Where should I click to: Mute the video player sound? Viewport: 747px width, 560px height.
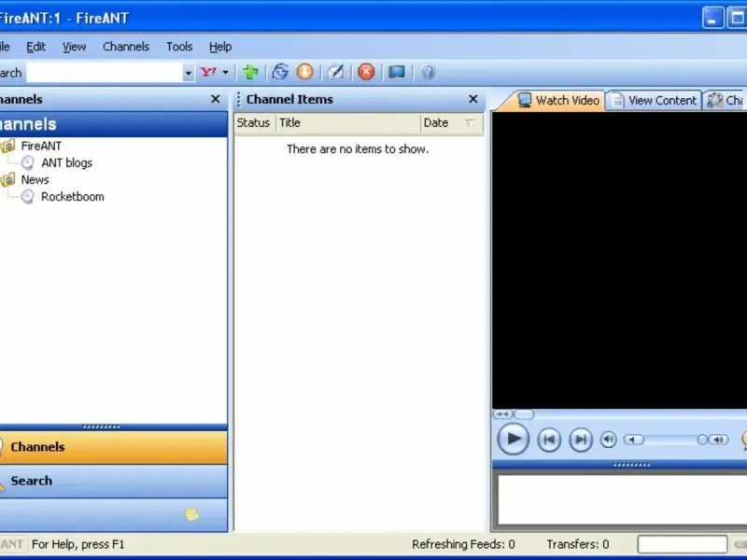609,440
